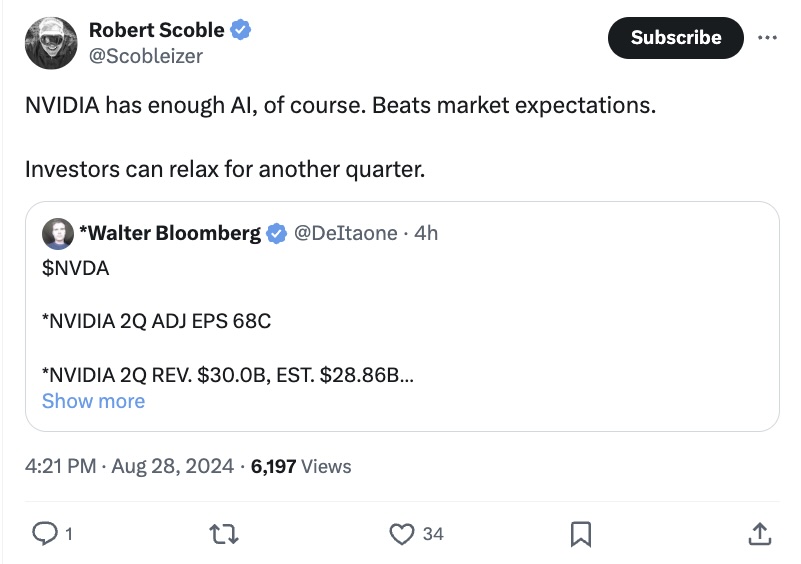Click Walter Bloomberg's verified badge
Image resolution: width=801 pixels, height=564 pixels.
click(276, 233)
